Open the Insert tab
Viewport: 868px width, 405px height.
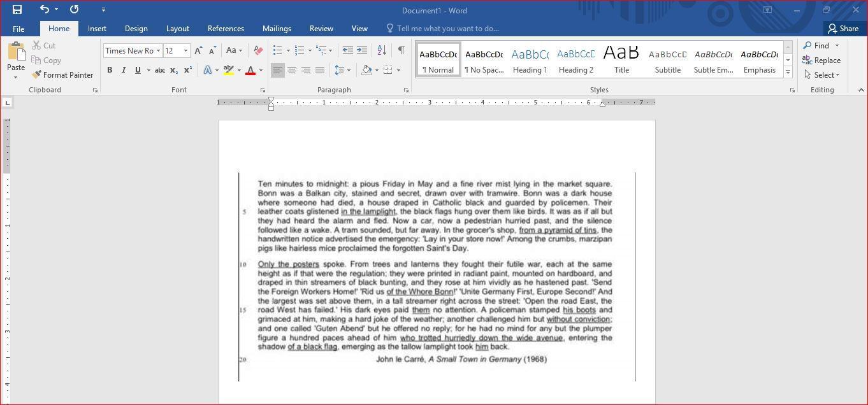tap(97, 29)
